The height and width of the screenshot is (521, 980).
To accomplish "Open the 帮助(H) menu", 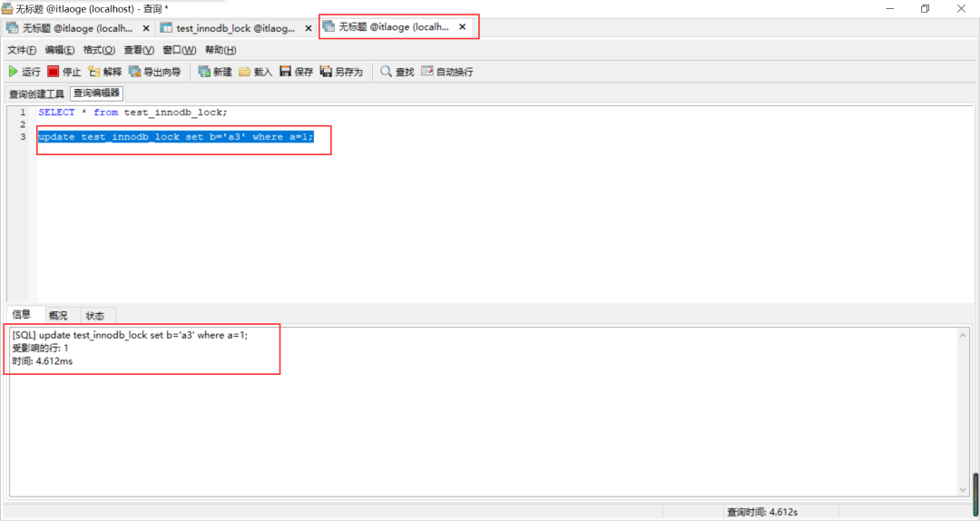I will coord(220,50).
